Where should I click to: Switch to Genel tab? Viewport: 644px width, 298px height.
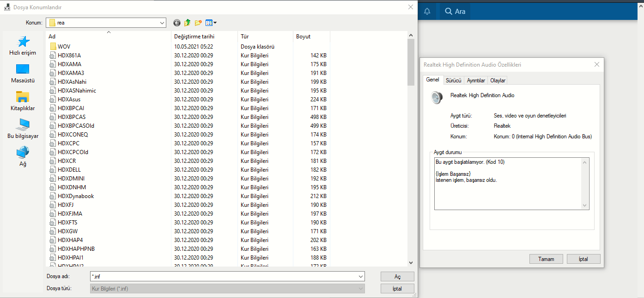433,80
